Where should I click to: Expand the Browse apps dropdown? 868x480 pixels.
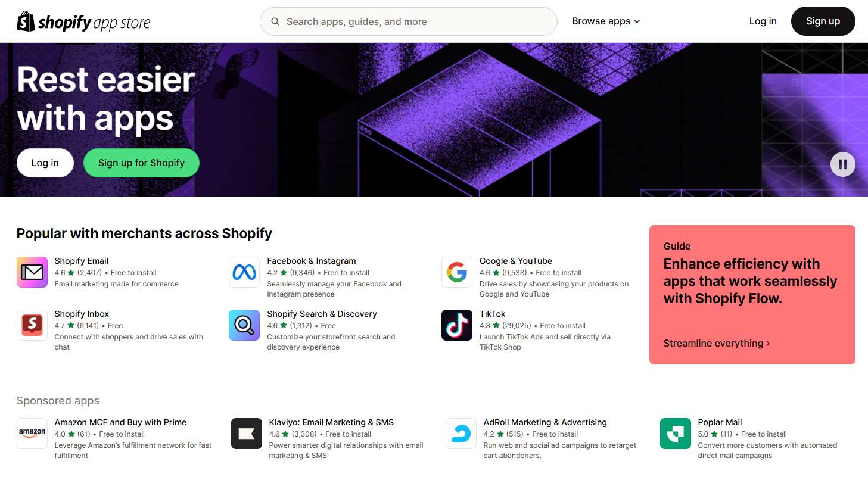[606, 21]
